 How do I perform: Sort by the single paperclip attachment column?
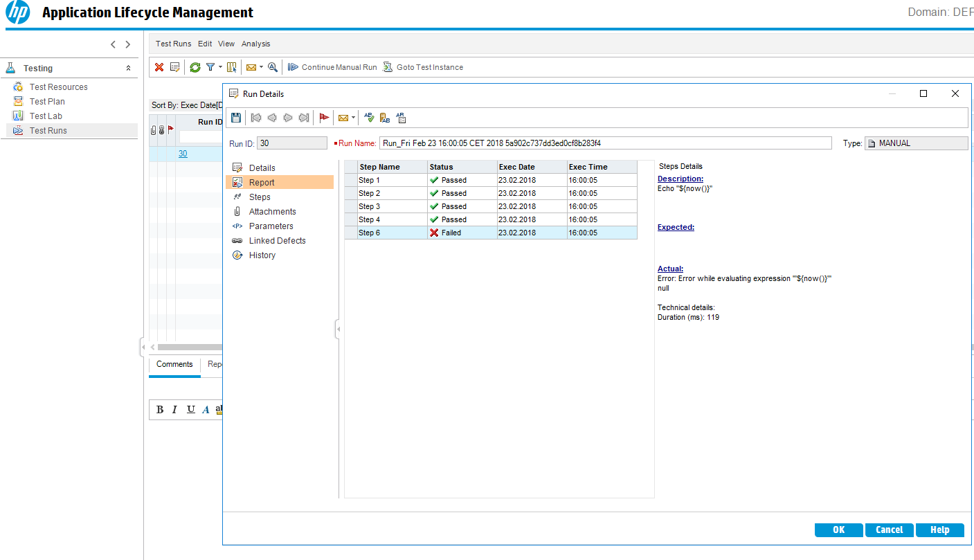click(153, 129)
